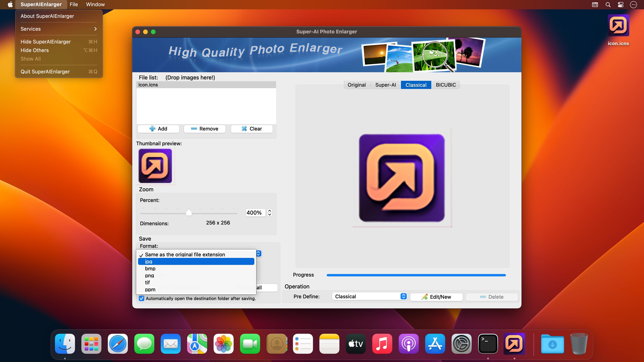Open Messages from the Dock
The height and width of the screenshot is (362, 644).
click(144, 344)
